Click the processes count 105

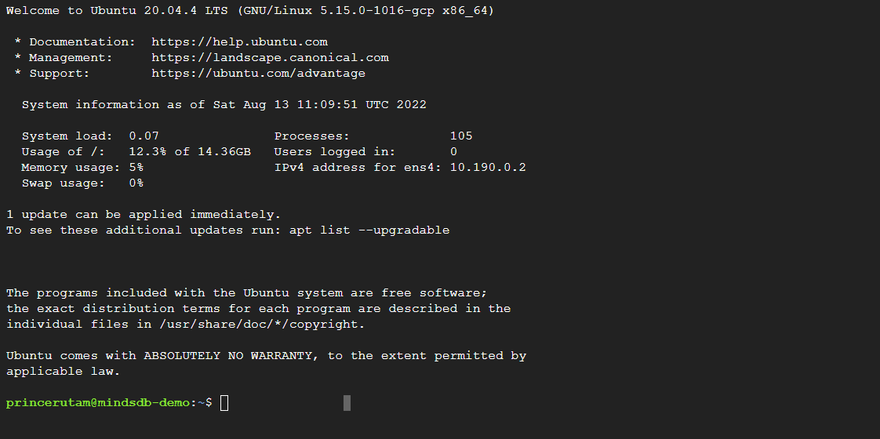461,136
